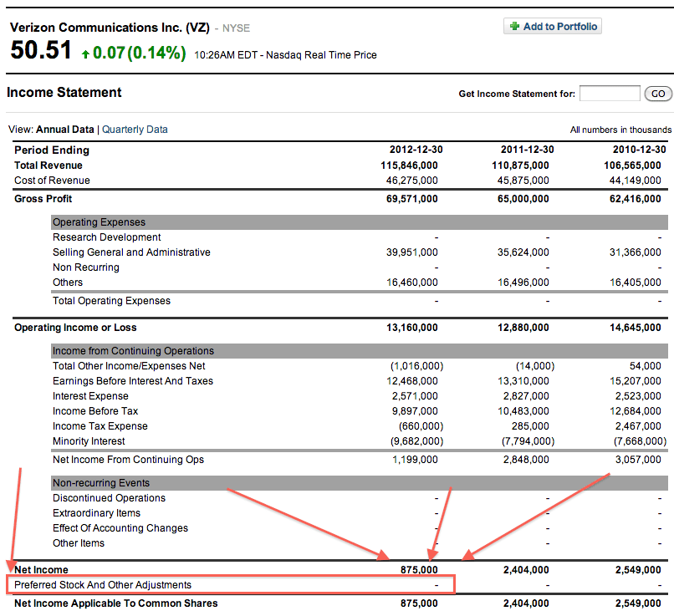Click SG&A value 31,366,000

[635, 252]
